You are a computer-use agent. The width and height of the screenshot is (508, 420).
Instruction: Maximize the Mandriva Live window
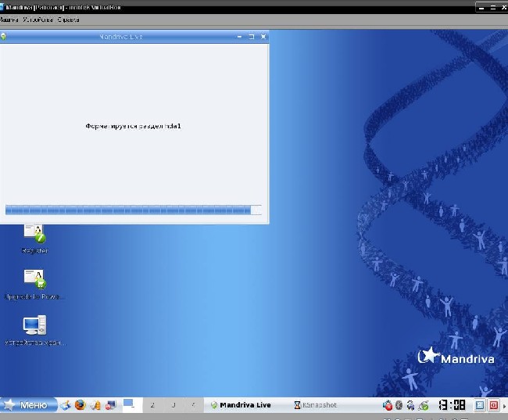[252, 37]
